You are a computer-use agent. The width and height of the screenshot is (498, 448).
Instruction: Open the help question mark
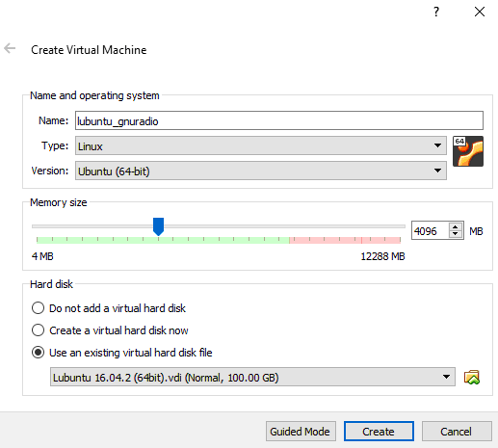point(436,12)
